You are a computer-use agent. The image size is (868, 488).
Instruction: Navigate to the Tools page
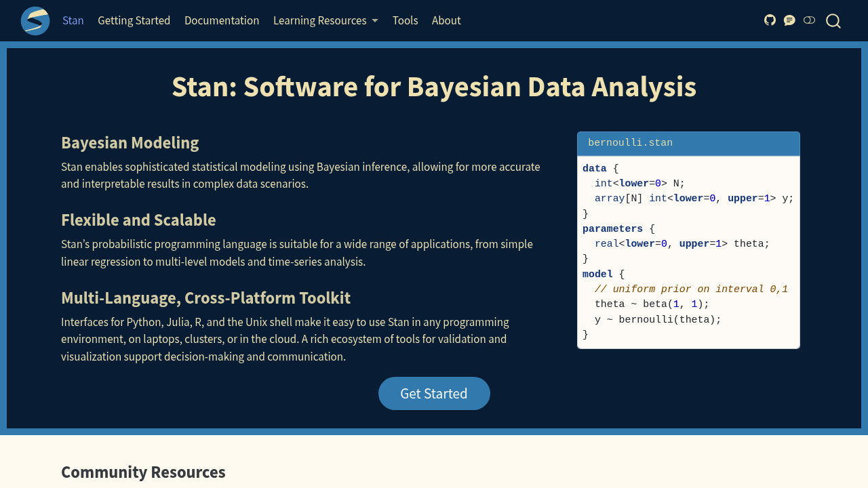pos(405,20)
